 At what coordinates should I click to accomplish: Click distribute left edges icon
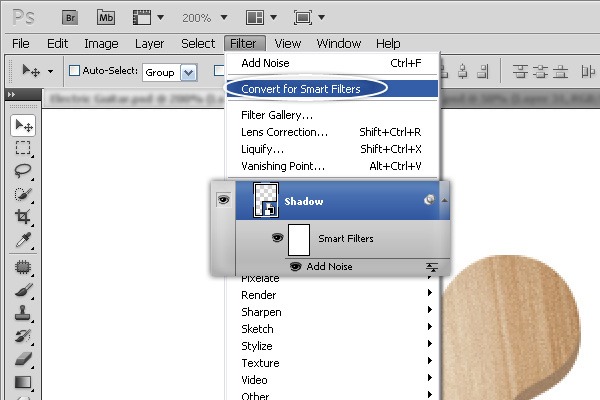click(x=588, y=71)
